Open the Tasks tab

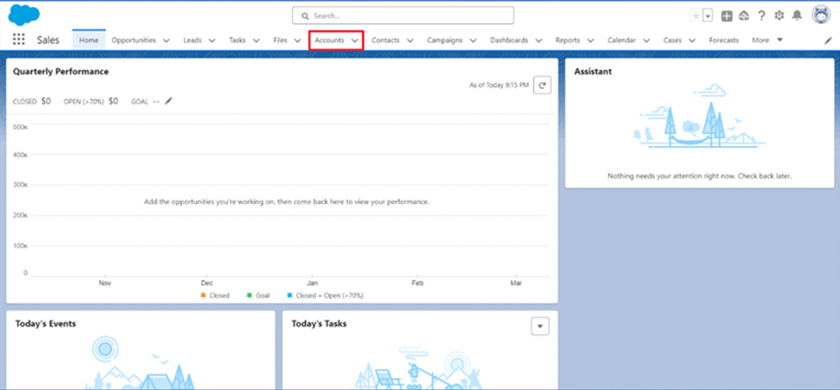pos(237,40)
